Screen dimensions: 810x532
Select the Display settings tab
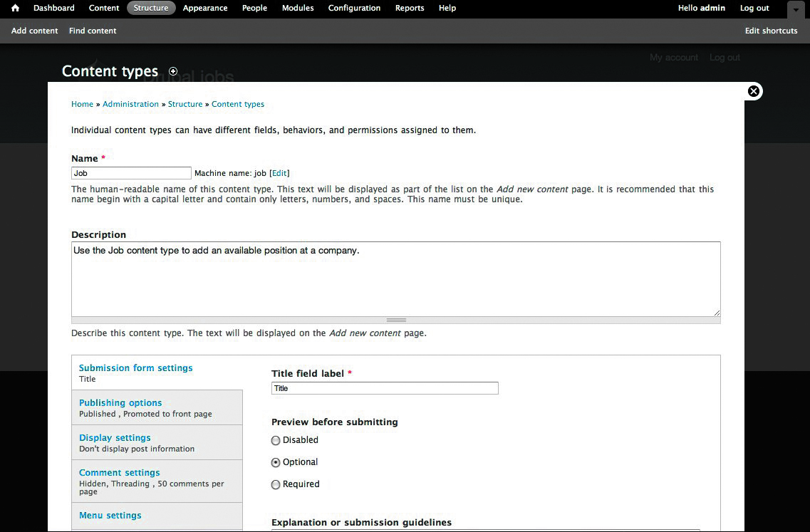pos(157,443)
